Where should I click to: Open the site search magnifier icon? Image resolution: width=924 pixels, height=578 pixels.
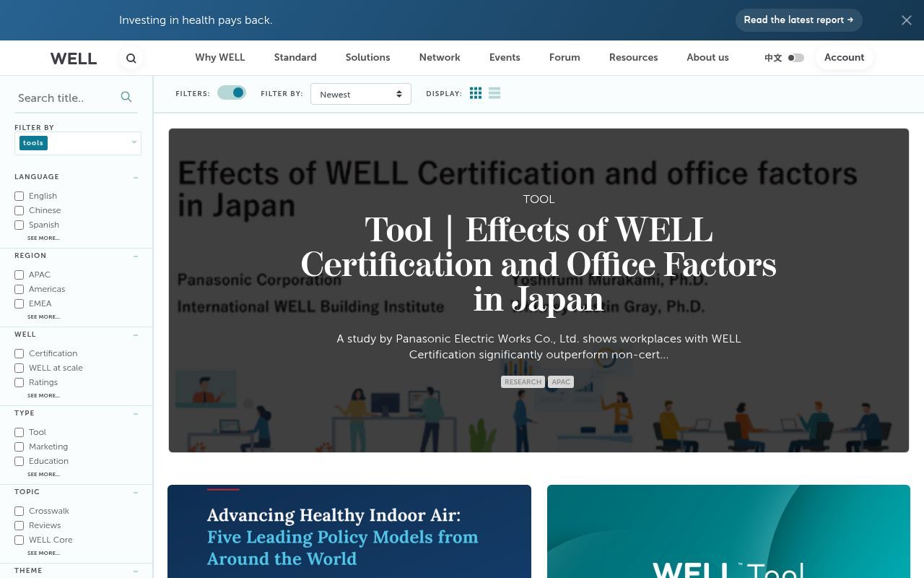(131, 59)
